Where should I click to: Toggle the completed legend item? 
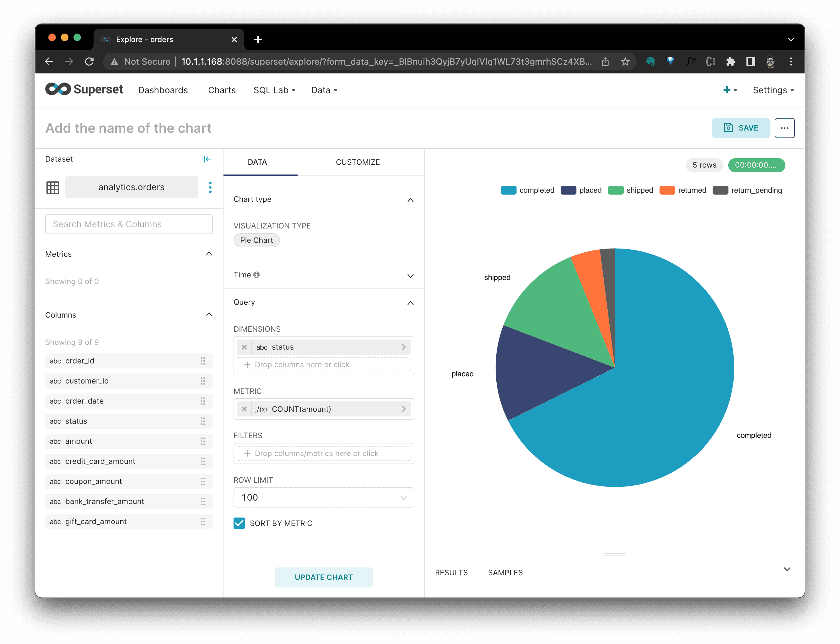(x=528, y=190)
